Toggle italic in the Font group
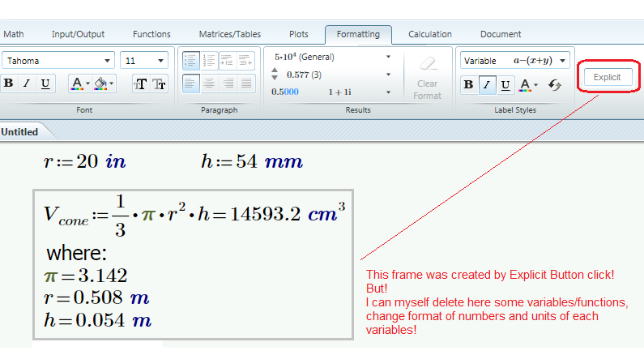The image size is (644, 355). (27, 83)
